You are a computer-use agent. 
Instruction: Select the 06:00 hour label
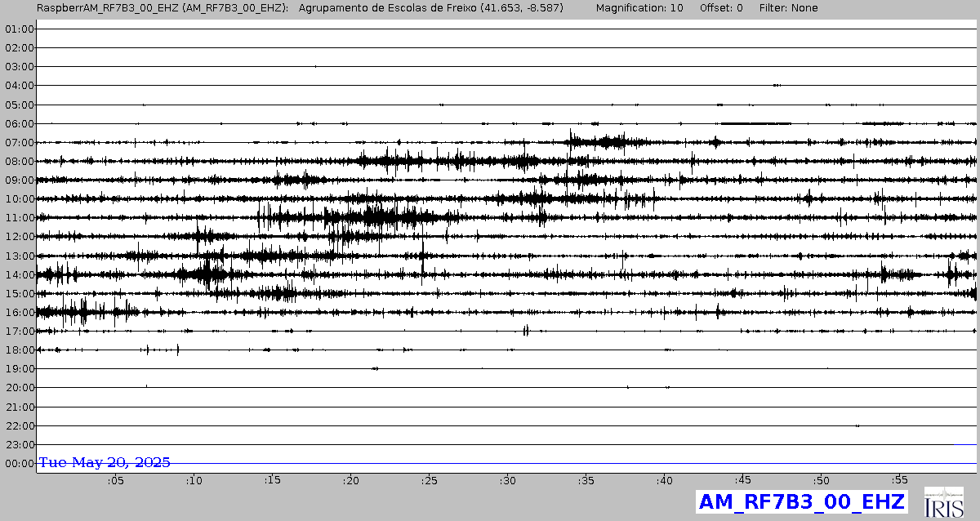[19, 123]
